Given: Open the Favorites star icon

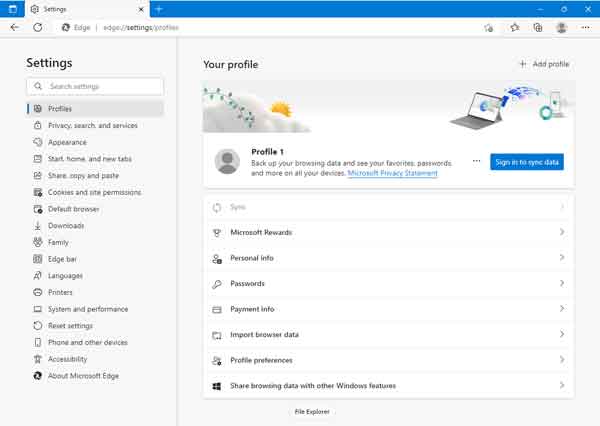Looking at the screenshot, I should tap(515, 27).
